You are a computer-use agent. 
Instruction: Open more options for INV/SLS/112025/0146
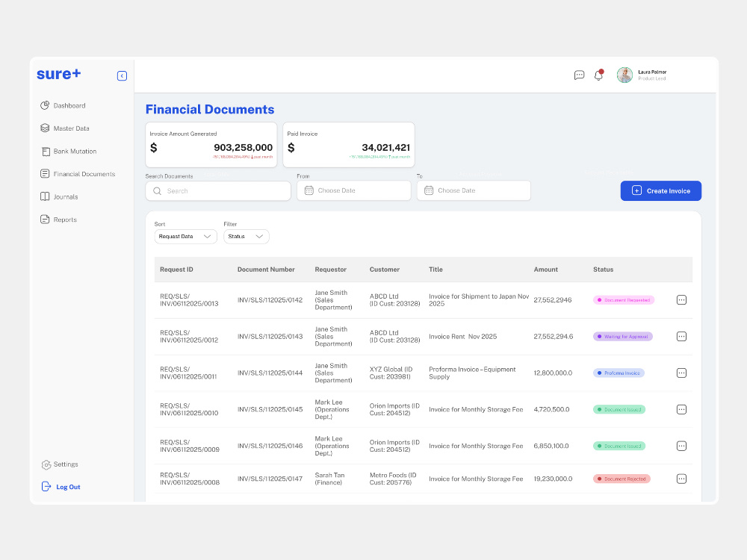(x=681, y=447)
